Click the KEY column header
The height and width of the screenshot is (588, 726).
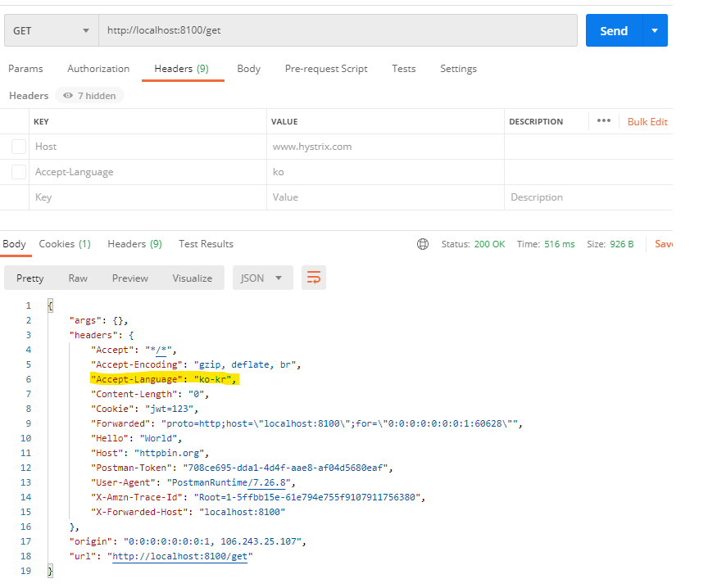41,122
